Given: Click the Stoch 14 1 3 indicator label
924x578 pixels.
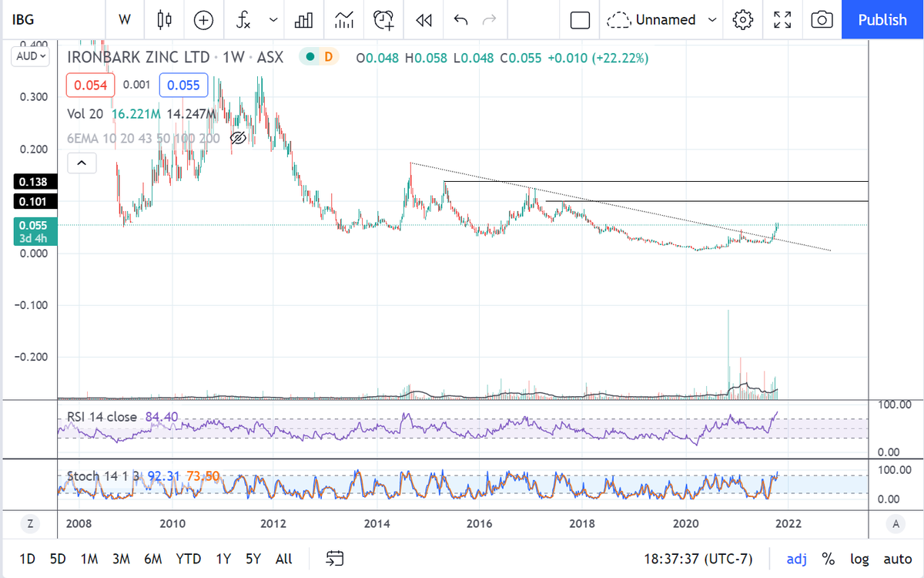Looking at the screenshot, I should [x=103, y=476].
